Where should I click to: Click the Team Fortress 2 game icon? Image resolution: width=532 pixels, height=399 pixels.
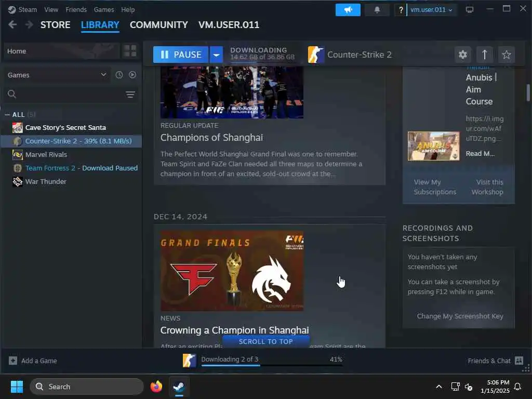18,168
